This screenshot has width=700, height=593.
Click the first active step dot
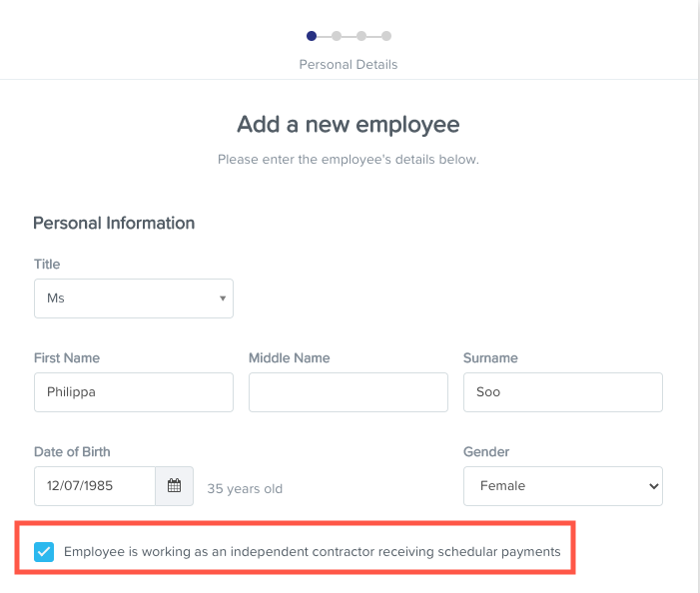312,36
